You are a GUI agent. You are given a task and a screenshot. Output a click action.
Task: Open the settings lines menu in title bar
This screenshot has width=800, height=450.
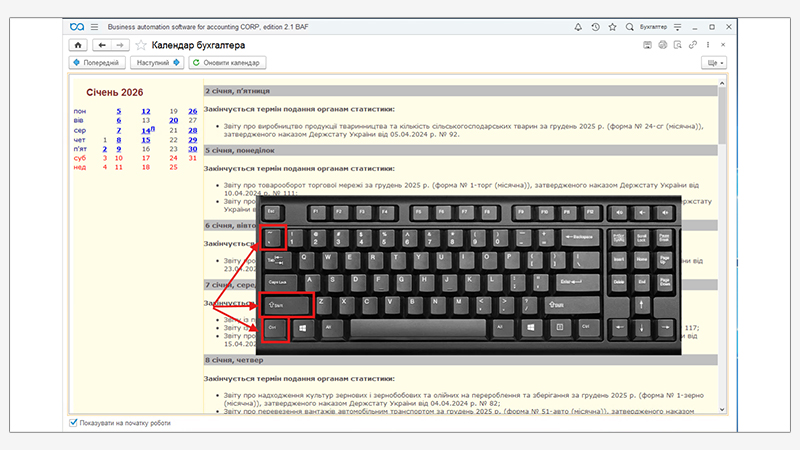click(x=679, y=26)
